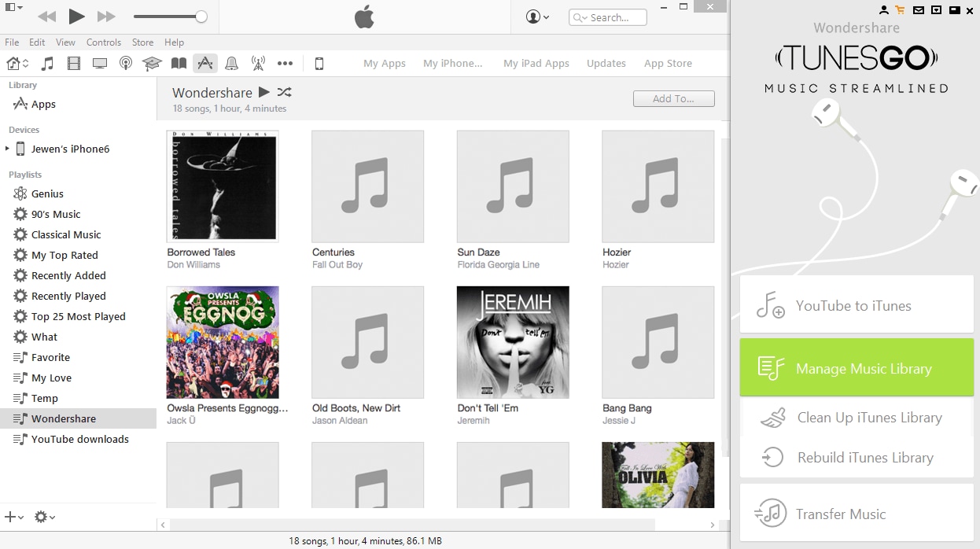Click the More (three dots) icon
This screenshot has height=549, width=980.
pyautogui.click(x=285, y=64)
